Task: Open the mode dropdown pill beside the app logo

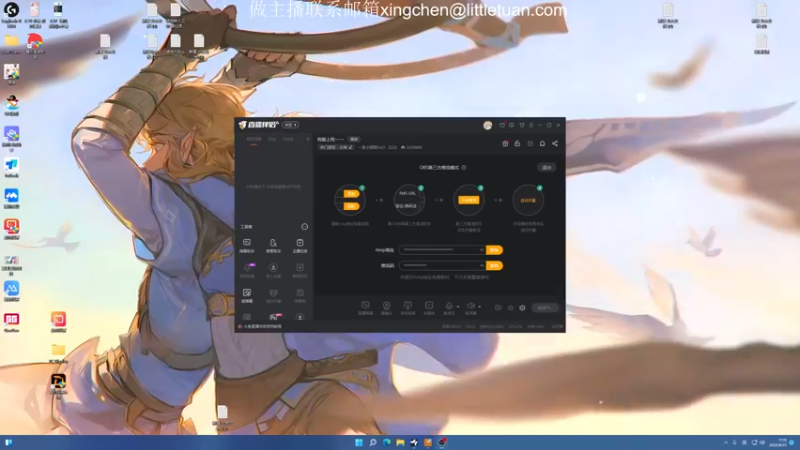Action: tap(291, 125)
